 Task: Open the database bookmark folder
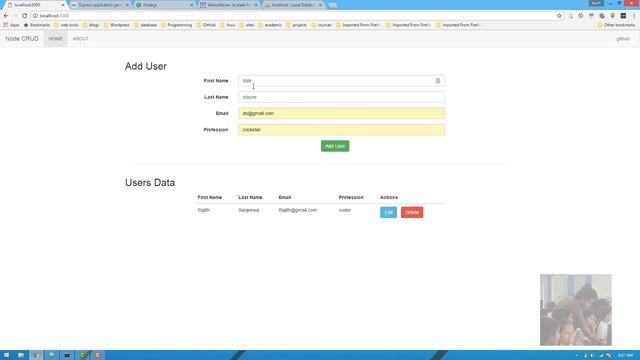(146, 25)
